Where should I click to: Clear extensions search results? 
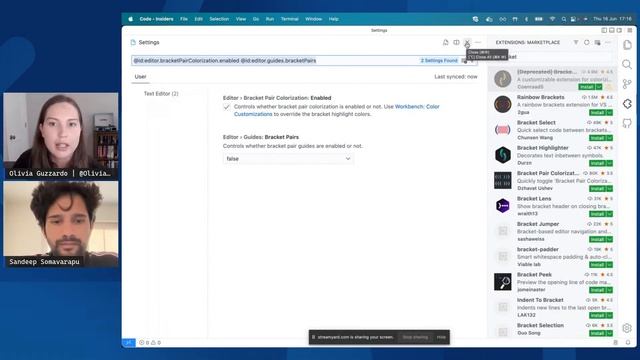coord(598,42)
